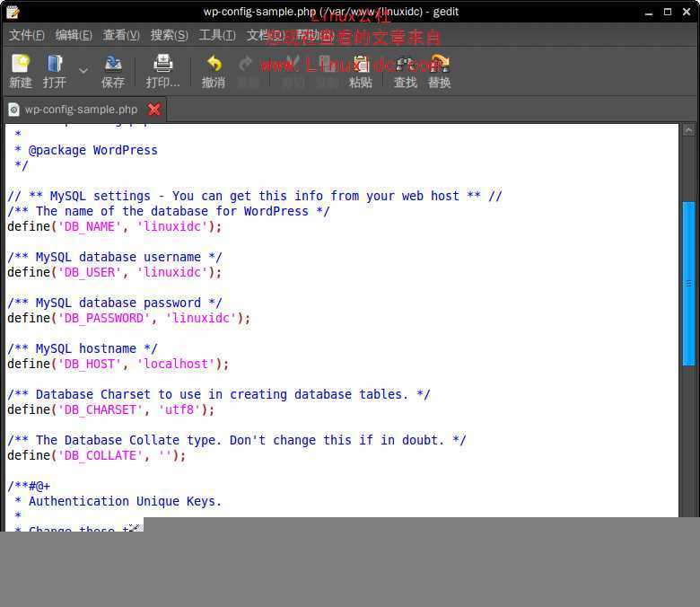Click the 'MySQL database username' comment
Viewport: 700px width, 607px height.
tap(114, 257)
